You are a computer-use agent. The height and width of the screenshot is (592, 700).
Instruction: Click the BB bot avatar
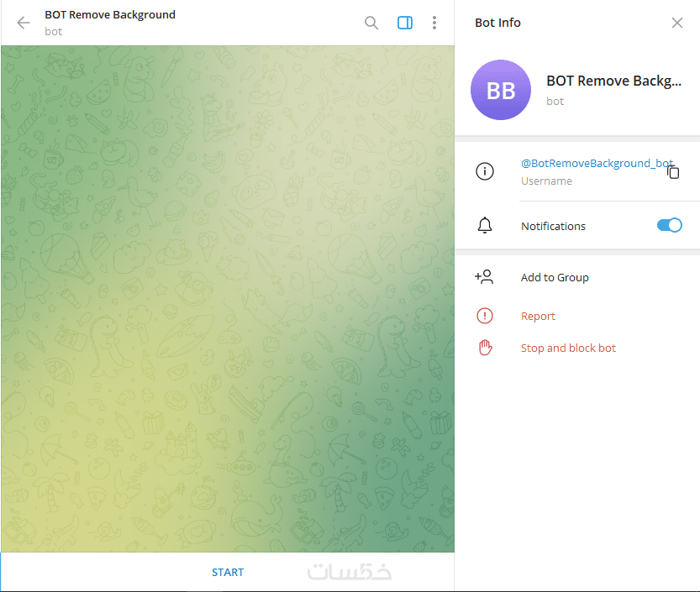(x=501, y=90)
